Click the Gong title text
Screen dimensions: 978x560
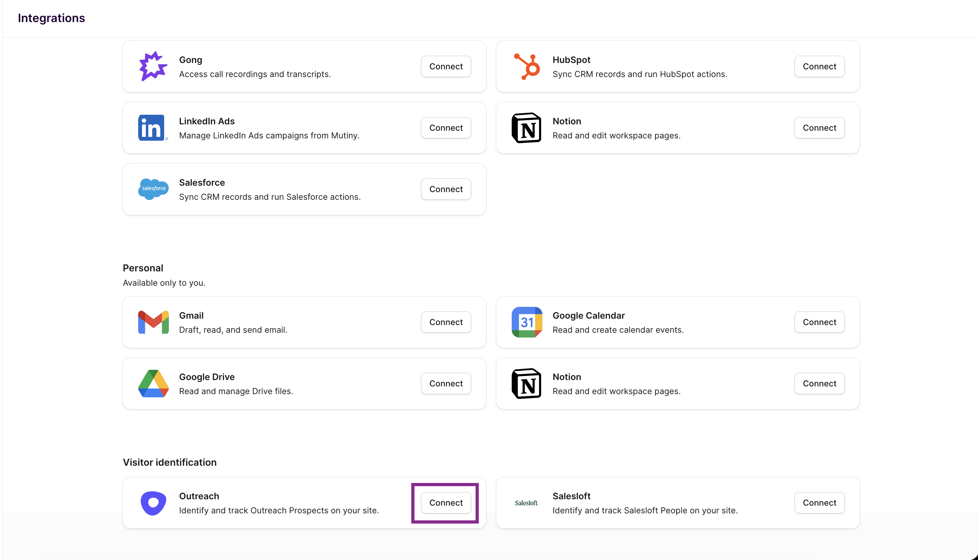(190, 60)
